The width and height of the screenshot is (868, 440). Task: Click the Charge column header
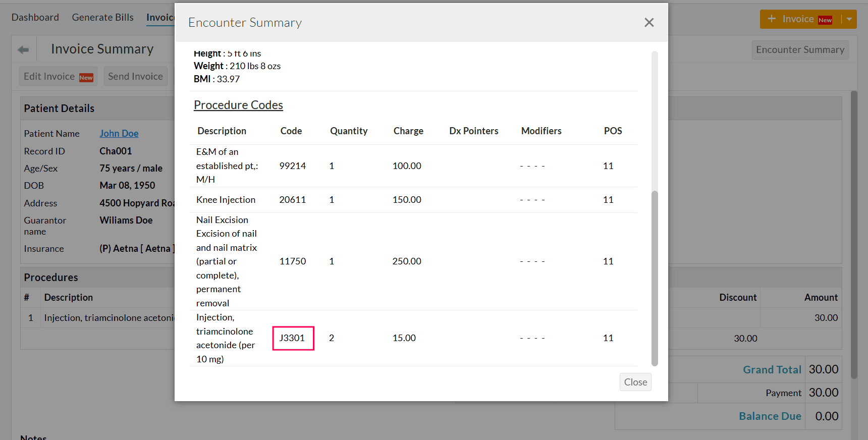click(x=408, y=131)
